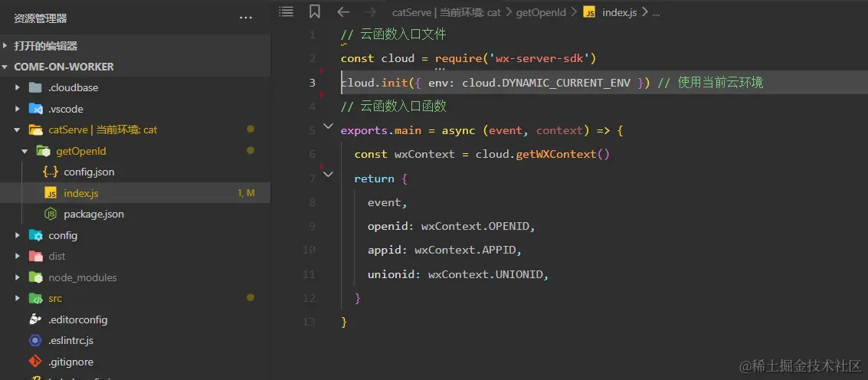Select the getOpenId folder name
868x380 pixels.
click(80, 151)
